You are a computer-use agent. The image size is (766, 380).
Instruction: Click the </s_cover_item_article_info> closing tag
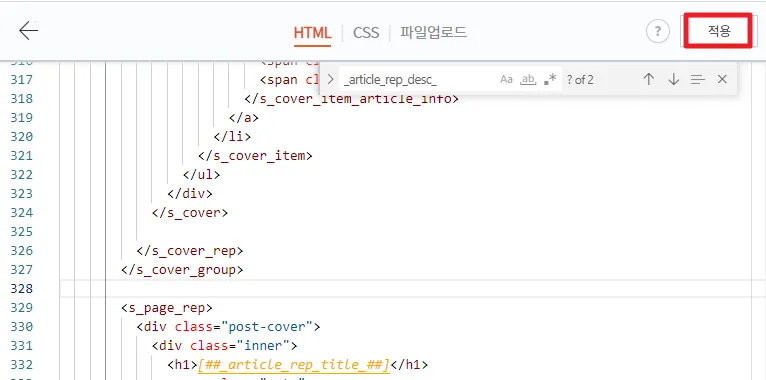coord(352,98)
